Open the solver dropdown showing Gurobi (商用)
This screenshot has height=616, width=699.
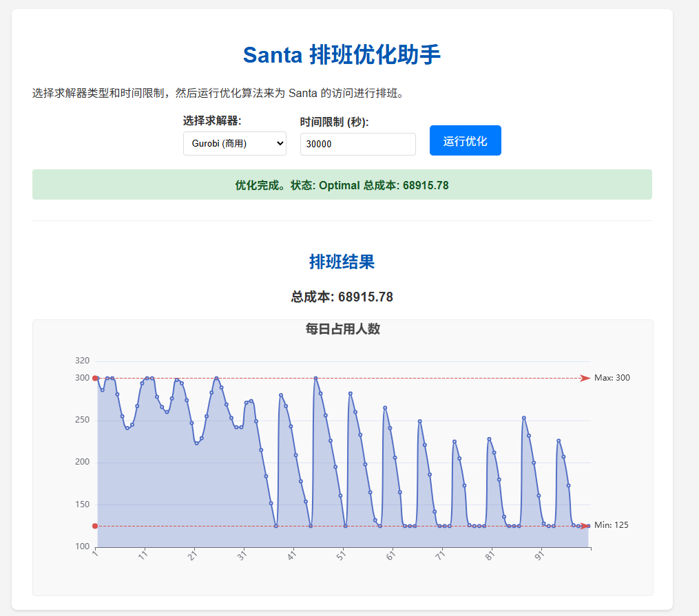(234, 143)
